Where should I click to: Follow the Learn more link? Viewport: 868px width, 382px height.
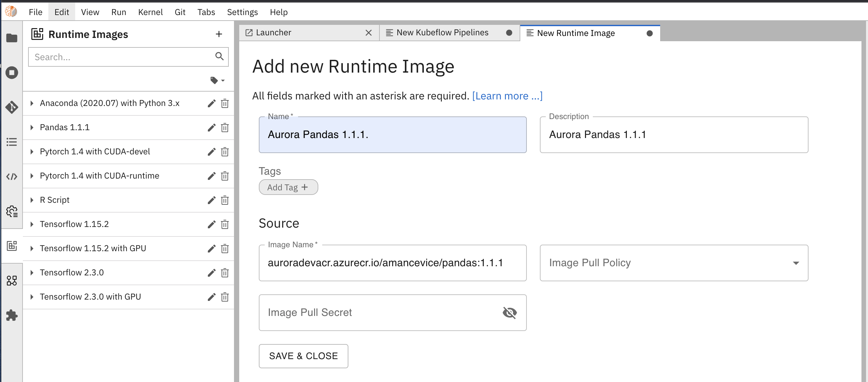pos(507,96)
